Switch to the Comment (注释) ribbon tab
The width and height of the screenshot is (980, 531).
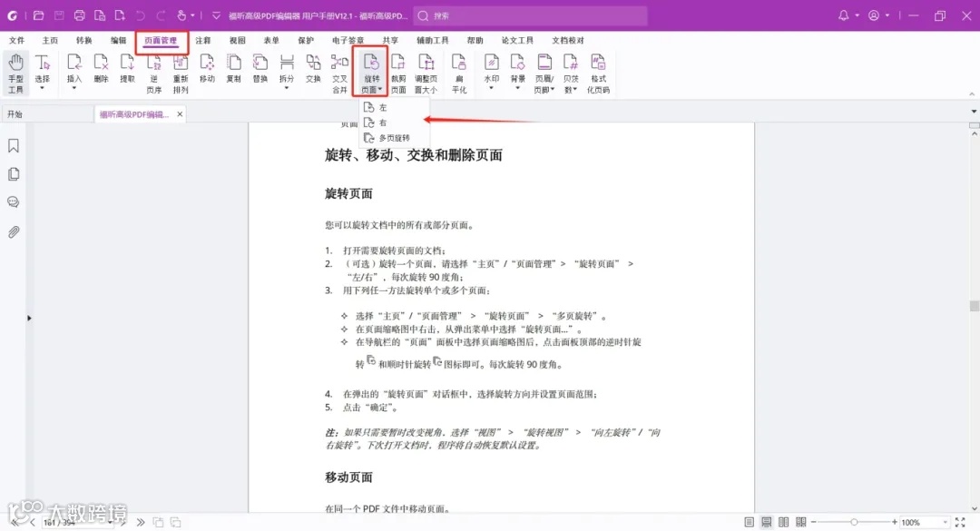pos(203,40)
